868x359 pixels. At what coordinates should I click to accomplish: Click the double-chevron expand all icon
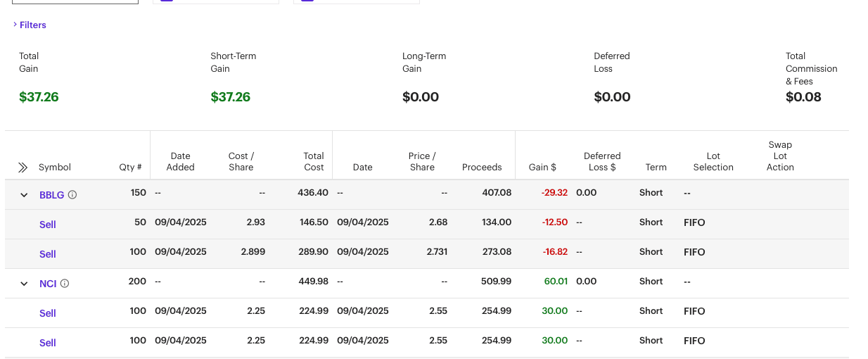click(23, 168)
